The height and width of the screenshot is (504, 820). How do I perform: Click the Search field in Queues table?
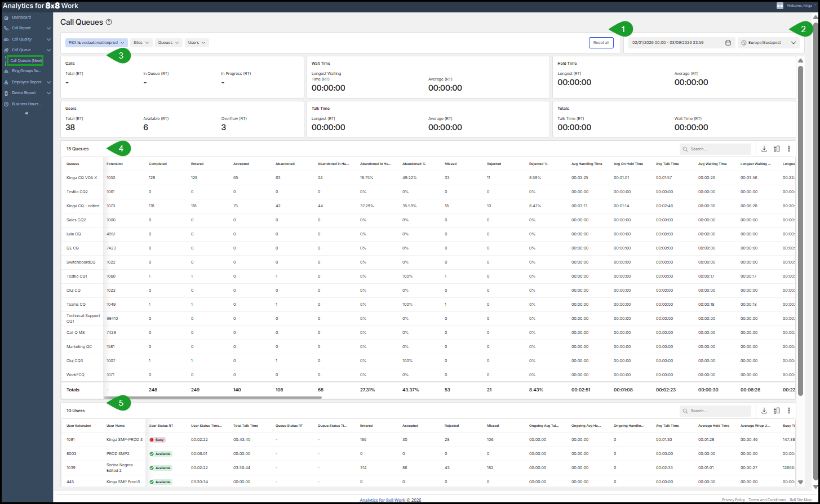tap(719, 149)
